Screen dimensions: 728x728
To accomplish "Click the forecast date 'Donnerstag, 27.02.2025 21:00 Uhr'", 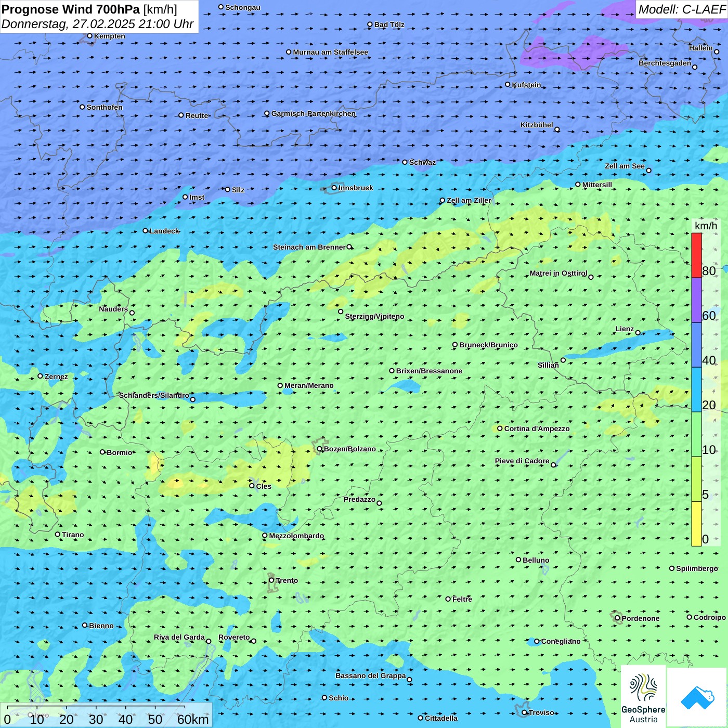I will pyautogui.click(x=97, y=24).
